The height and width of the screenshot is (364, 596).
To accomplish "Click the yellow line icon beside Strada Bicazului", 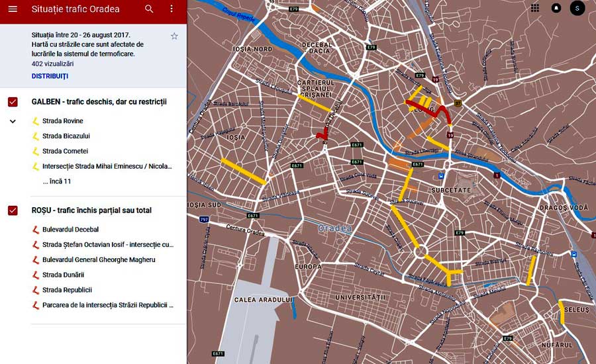I will pos(36,136).
